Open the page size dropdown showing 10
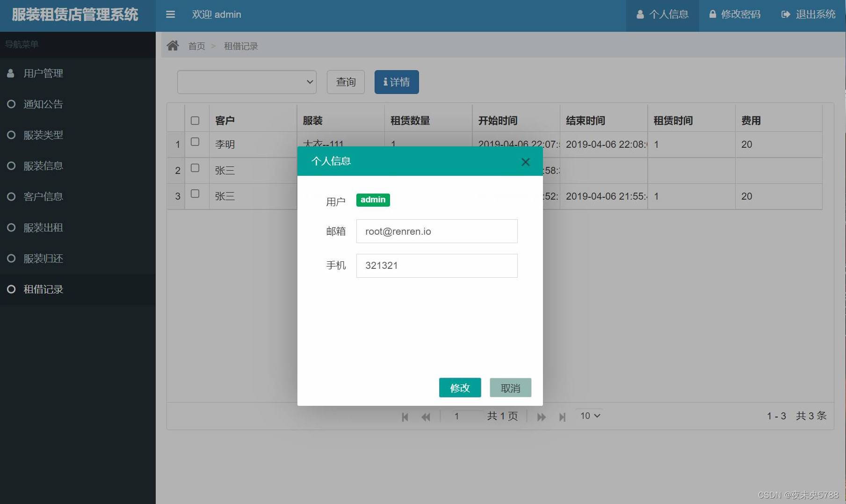The height and width of the screenshot is (504, 846). (x=590, y=416)
